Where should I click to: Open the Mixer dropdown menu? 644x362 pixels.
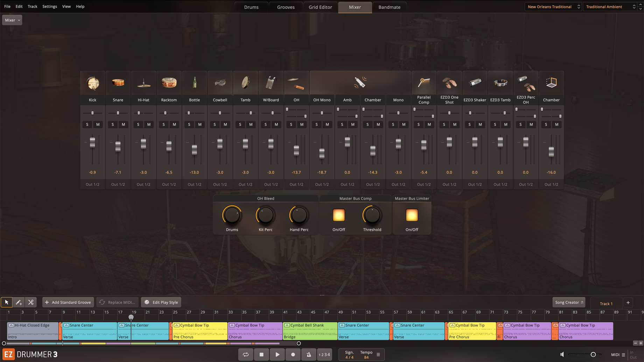pos(12,20)
